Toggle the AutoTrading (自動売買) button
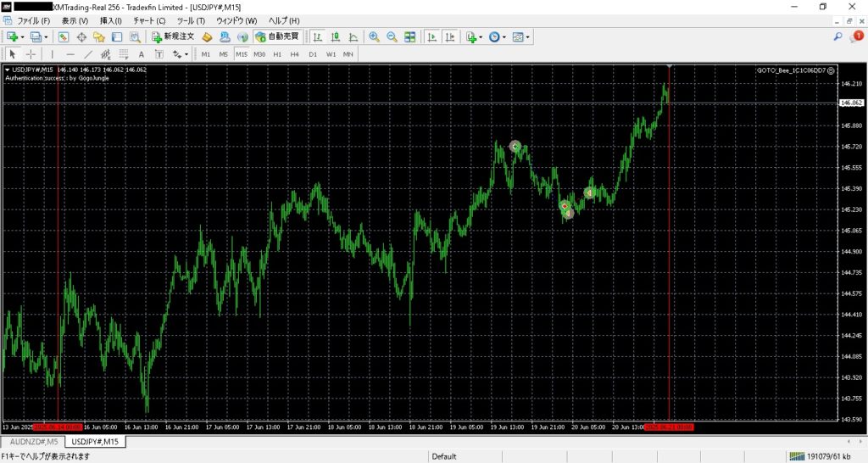Screen dimensions: 868x463 click(278, 36)
